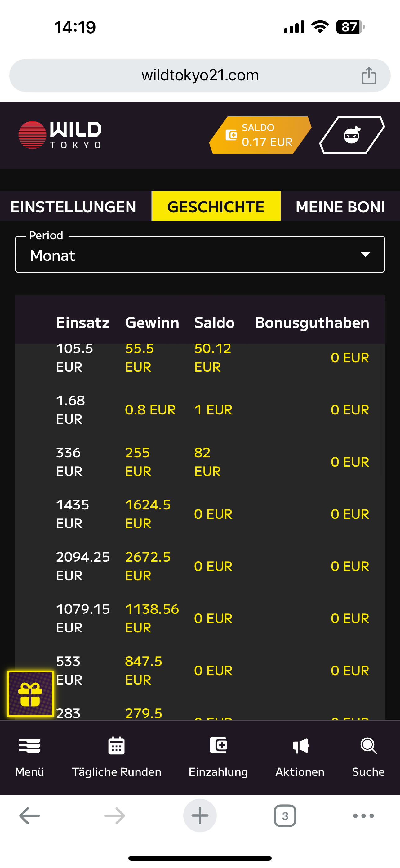Open Tägliche Runden calendar icon
The width and height of the screenshot is (400, 868).
tap(117, 746)
